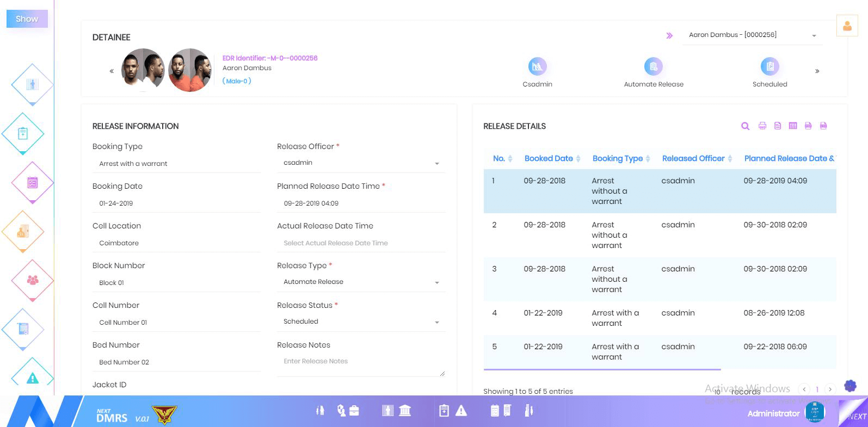Click the EDR Identifier link
Screen dimensions: 868x427
(x=270, y=58)
